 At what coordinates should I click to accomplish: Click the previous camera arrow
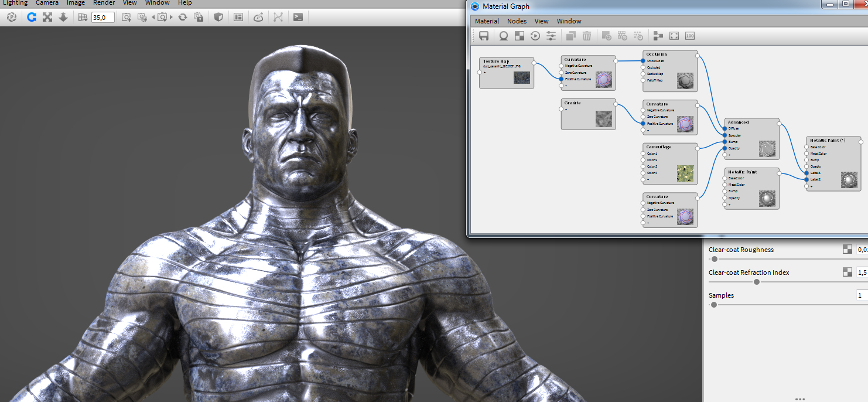coord(153,17)
